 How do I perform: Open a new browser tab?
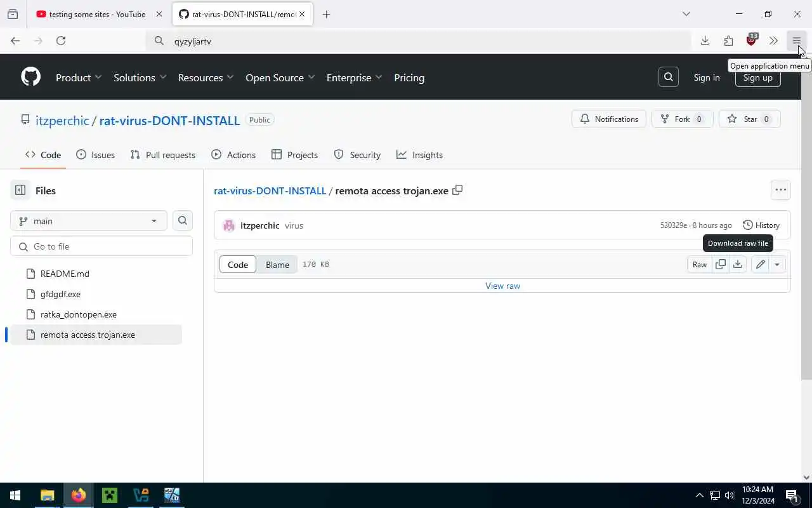[x=326, y=14]
